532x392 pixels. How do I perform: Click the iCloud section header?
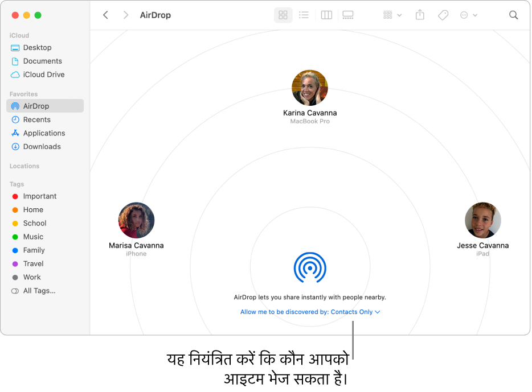pos(19,35)
